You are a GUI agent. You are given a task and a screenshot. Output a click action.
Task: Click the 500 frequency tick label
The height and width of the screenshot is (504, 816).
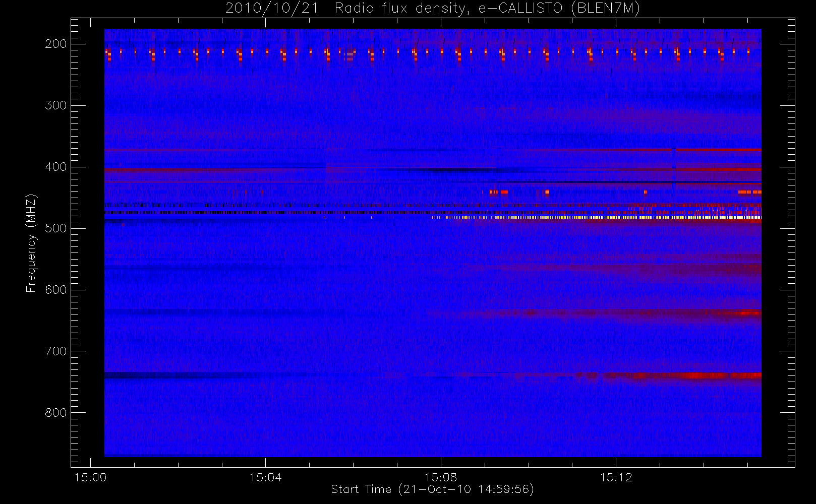56,228
